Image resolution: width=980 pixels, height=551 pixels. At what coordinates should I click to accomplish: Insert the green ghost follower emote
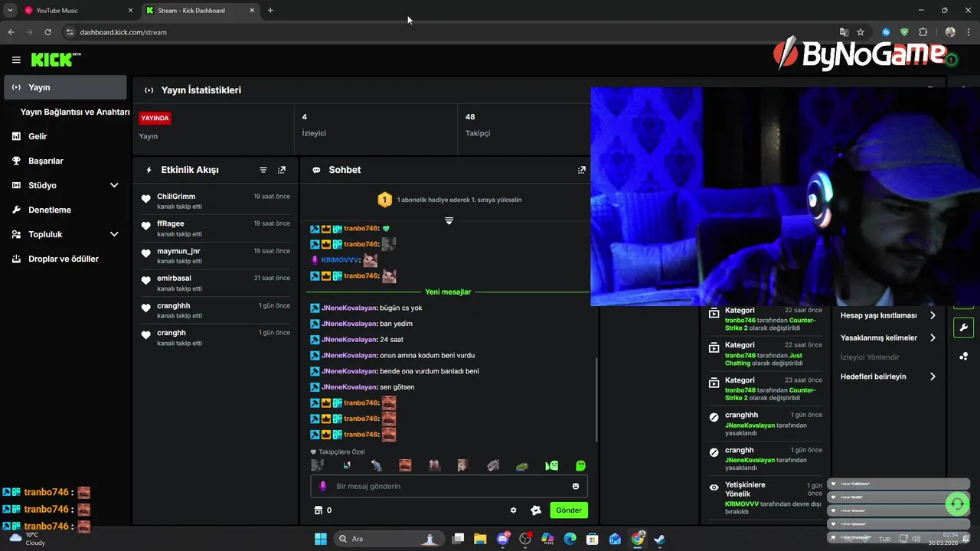coord(581,465)
